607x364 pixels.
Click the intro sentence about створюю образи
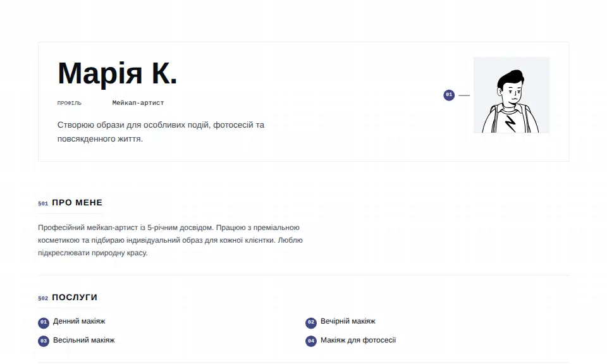(x=161, y=132)
